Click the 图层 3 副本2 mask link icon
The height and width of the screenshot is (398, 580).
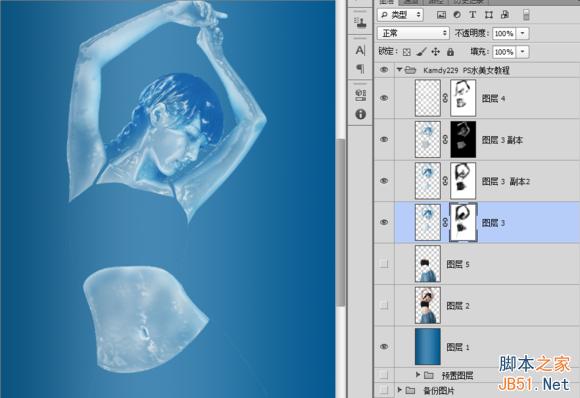[x=445, y=181]
